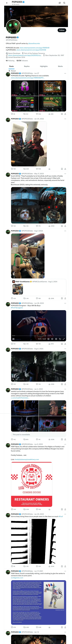72x644 pixels.
Task: Enter fullscreen on the Boys Will Be Boys video
Action: [x=64, y=339]
